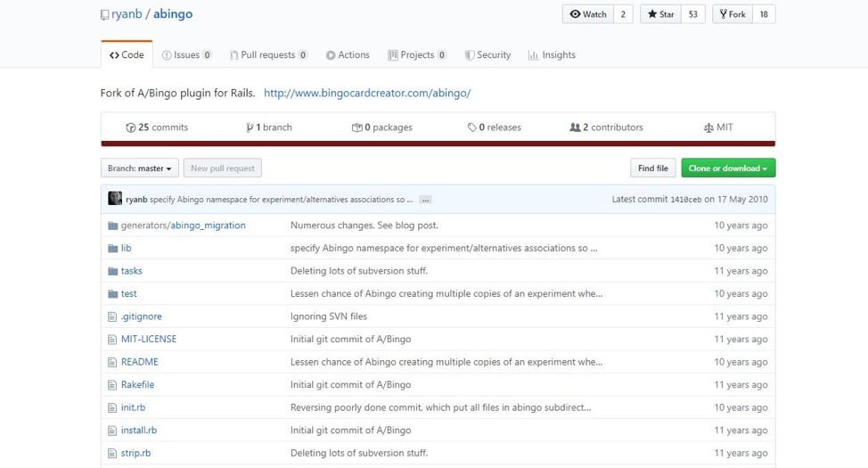Switch to the Issues tab

tap(186, 55)
